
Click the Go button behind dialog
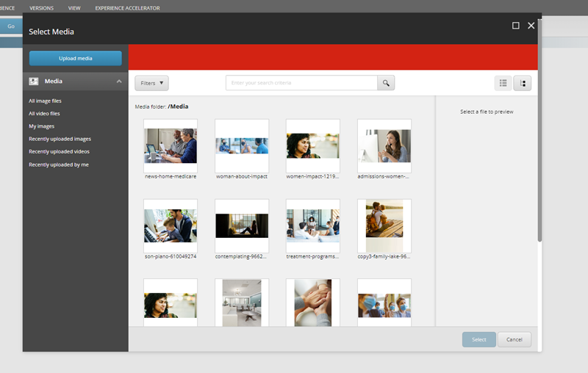11,26
